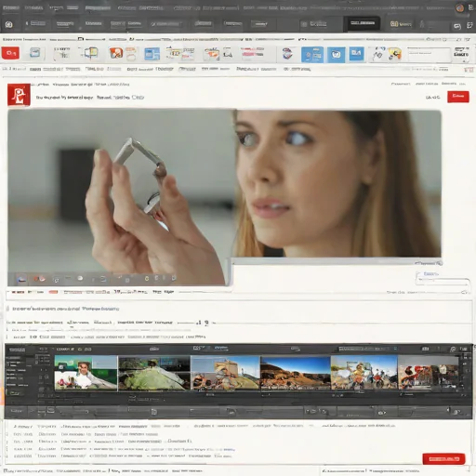Click the orange-red icon in the video control bar
Screen dimensions: 476x476
(40, 279)
